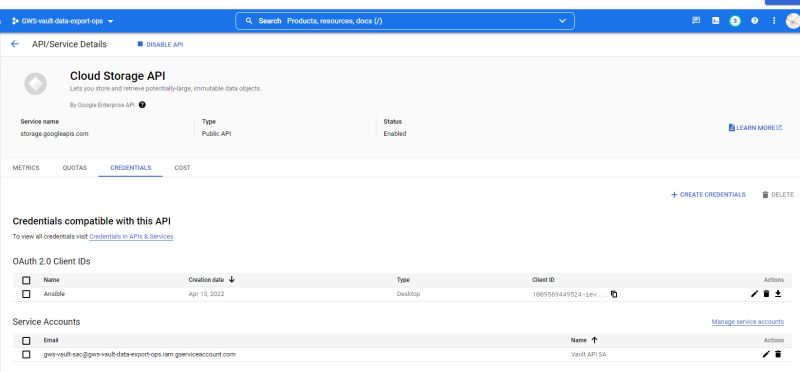Click the project hexagon icon beside the project name
The width and height of the screenshot is (800, 372).
15,21
